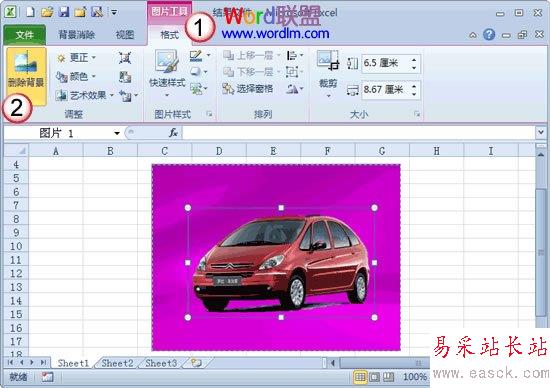Open the 大小 group dialog launcher

417,114
